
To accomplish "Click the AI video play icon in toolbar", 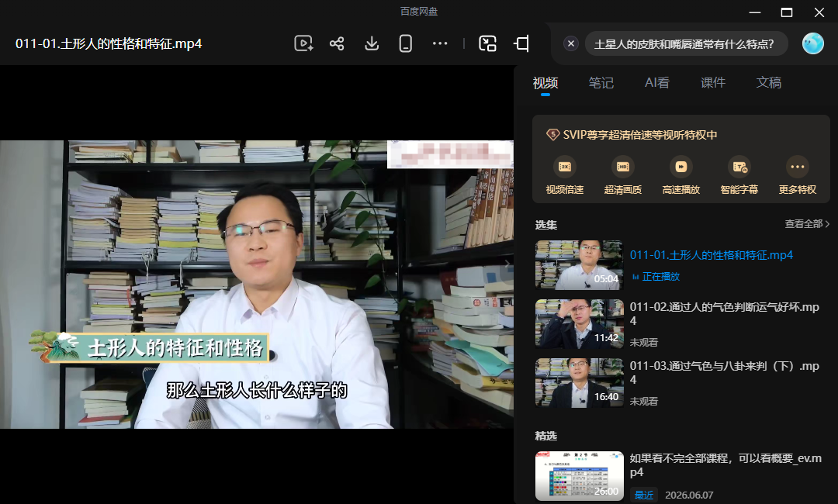I will 303,43.
